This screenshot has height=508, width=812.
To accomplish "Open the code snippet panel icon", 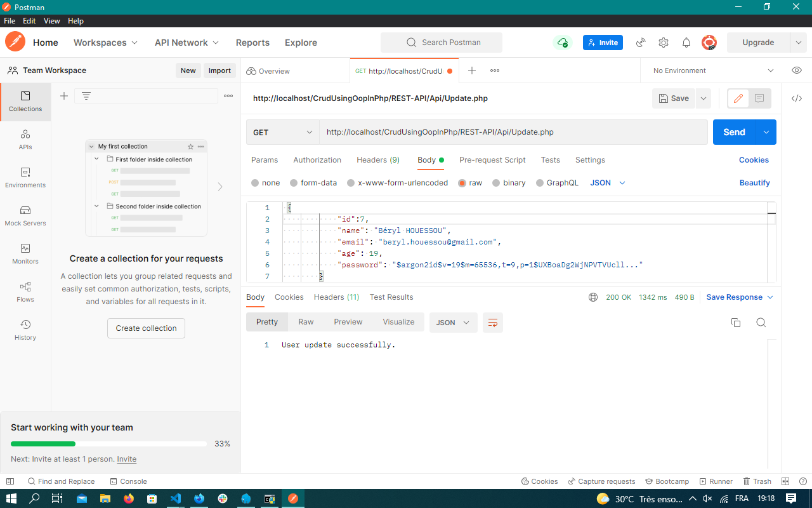I will [x=797, y=98].
